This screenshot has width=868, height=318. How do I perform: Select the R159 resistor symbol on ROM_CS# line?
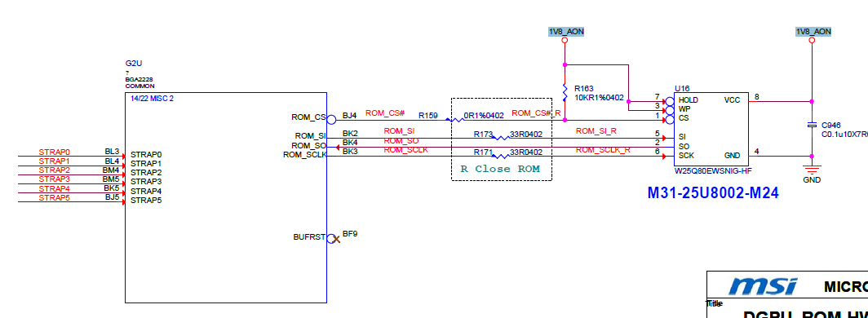click(x=455, y=120)
